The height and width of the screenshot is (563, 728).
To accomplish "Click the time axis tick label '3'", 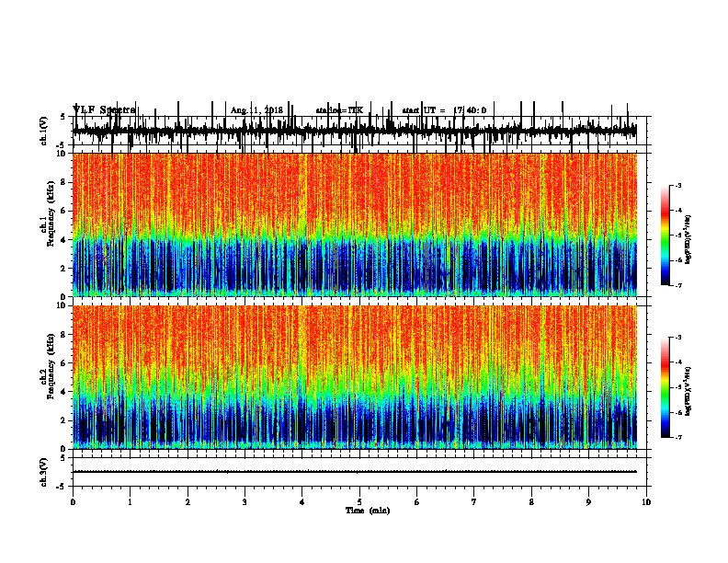I will coord(245,502).
